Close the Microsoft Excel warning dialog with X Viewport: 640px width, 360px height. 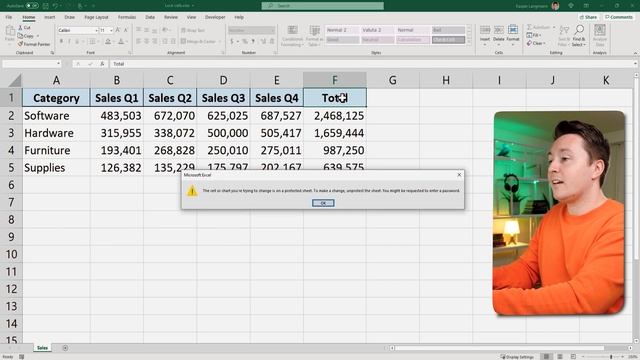click(459, 175)
